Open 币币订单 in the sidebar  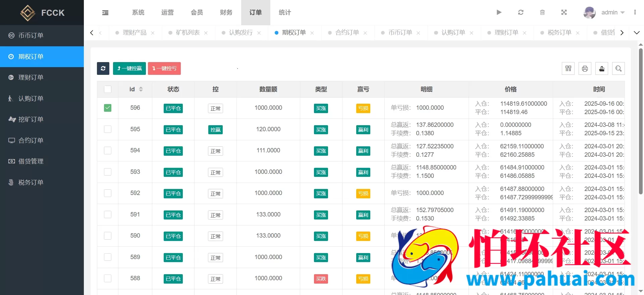point(42,36)
